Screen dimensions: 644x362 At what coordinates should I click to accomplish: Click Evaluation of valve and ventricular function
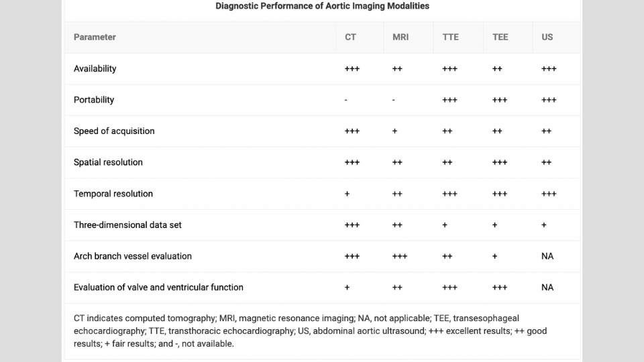[158, 288]
